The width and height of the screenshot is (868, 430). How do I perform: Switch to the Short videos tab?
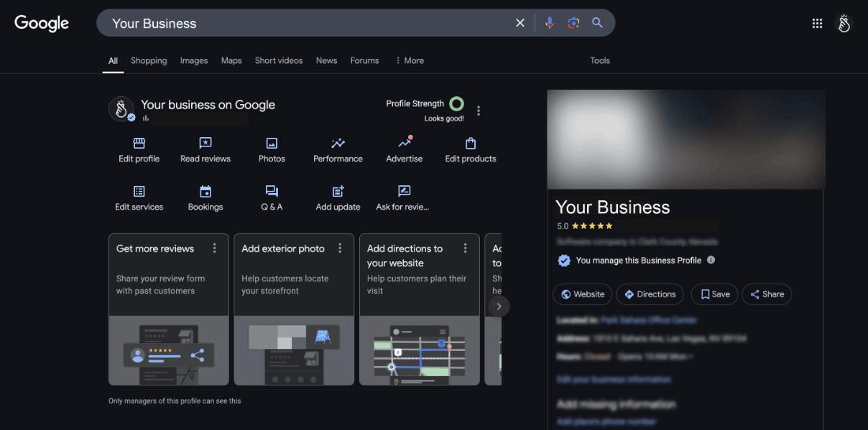[279, 60]
